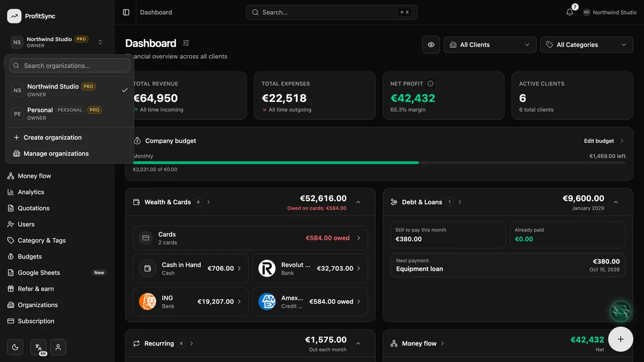Choose Manage organizations option

point(70,153)
